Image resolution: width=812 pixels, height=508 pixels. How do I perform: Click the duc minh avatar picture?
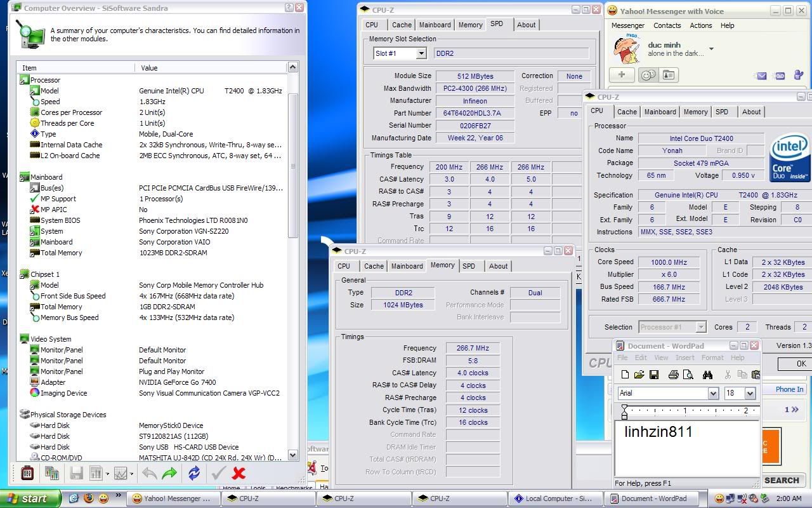coord(625,49)
